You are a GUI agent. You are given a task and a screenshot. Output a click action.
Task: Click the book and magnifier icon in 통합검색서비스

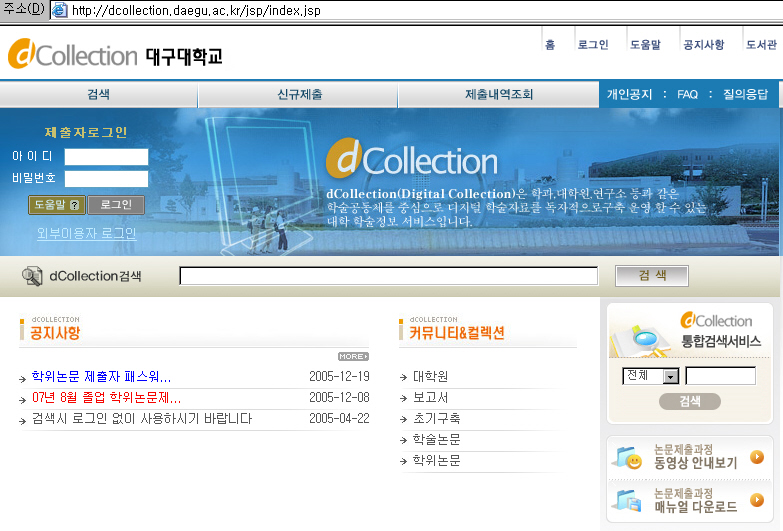(643, 340)
